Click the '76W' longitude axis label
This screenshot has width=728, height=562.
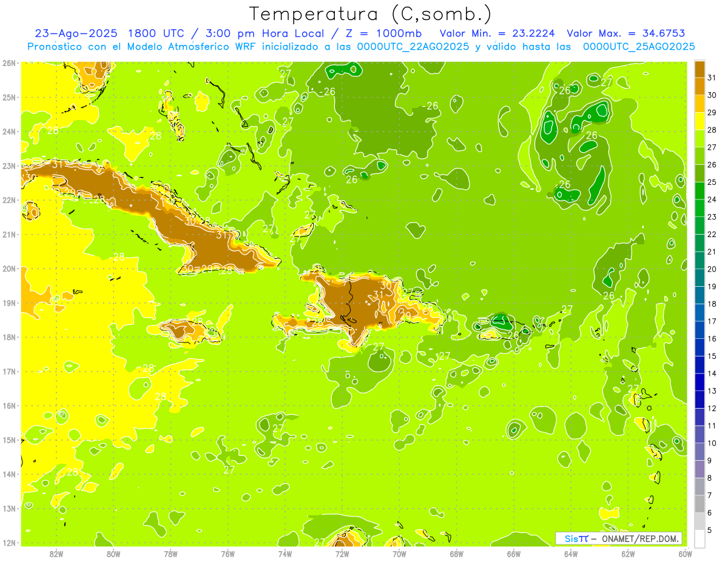tap(227, 554)
